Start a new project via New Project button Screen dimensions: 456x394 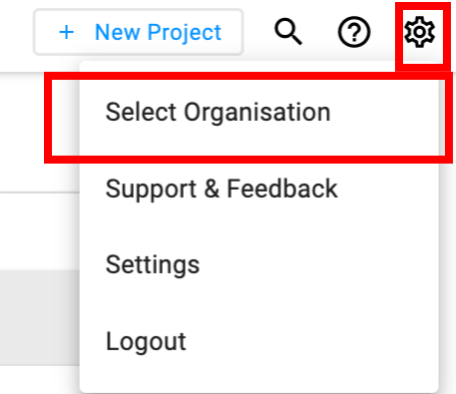pyautogui.click(x=138, y=32)
